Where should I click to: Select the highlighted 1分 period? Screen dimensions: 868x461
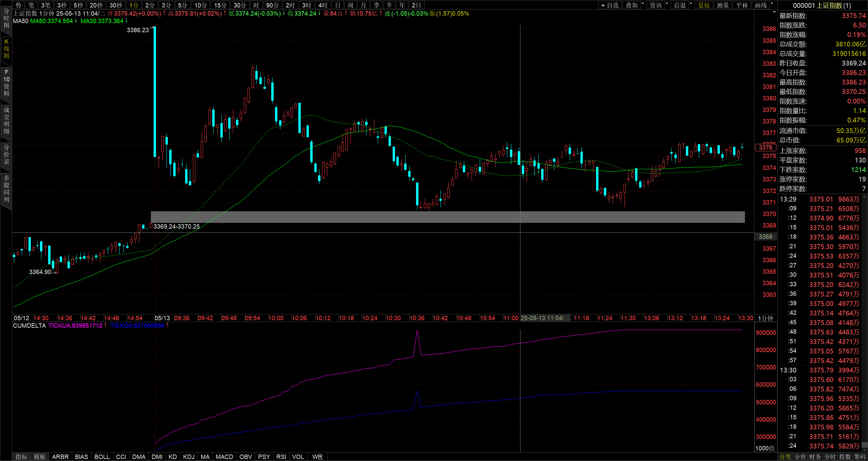pos(134,5)
